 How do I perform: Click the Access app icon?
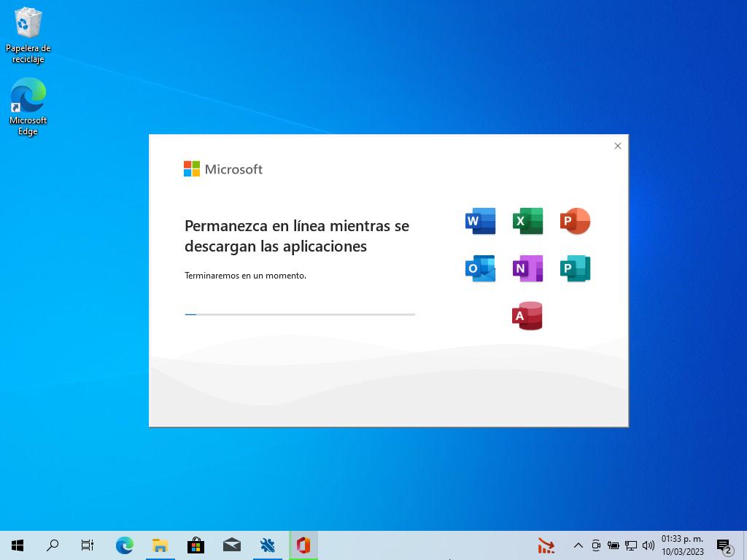(x=527, y=316)
